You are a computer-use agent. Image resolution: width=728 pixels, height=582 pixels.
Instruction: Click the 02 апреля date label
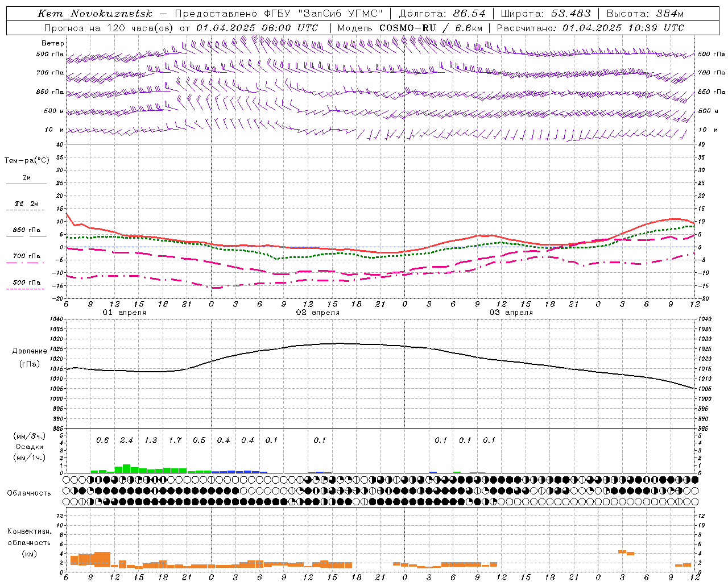point(317,313)
